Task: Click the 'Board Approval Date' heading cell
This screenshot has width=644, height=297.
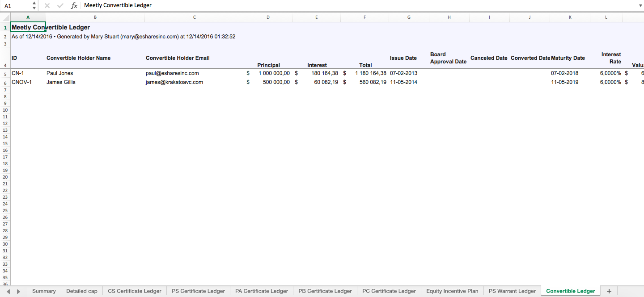Action: pyautogui.click(x=449, y=58)
